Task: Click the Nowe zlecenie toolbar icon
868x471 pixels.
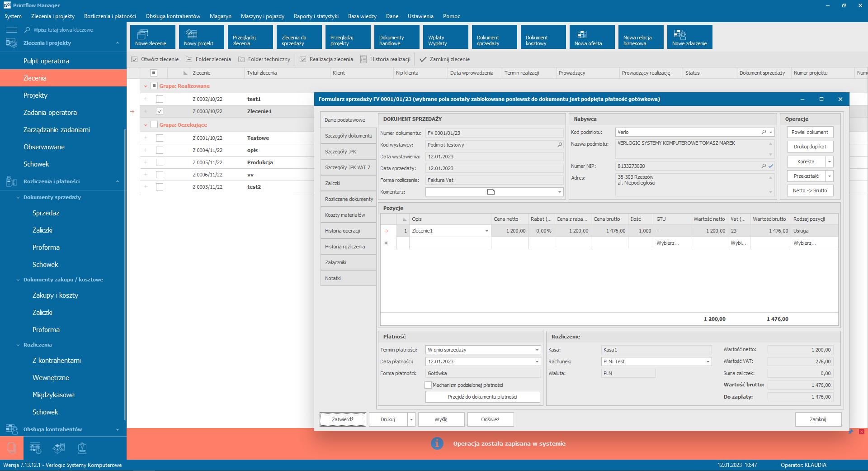Action: (143, 34)
